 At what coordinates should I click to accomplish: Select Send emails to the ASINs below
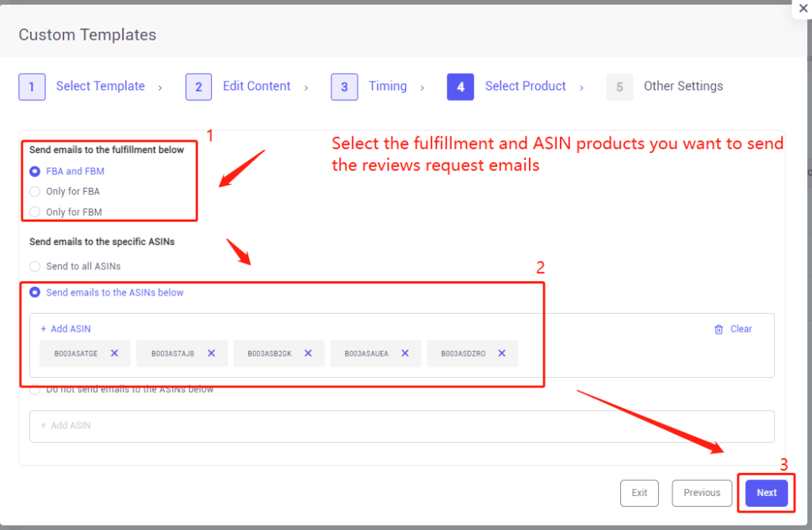pyautogui.click(x=35, y=292)
